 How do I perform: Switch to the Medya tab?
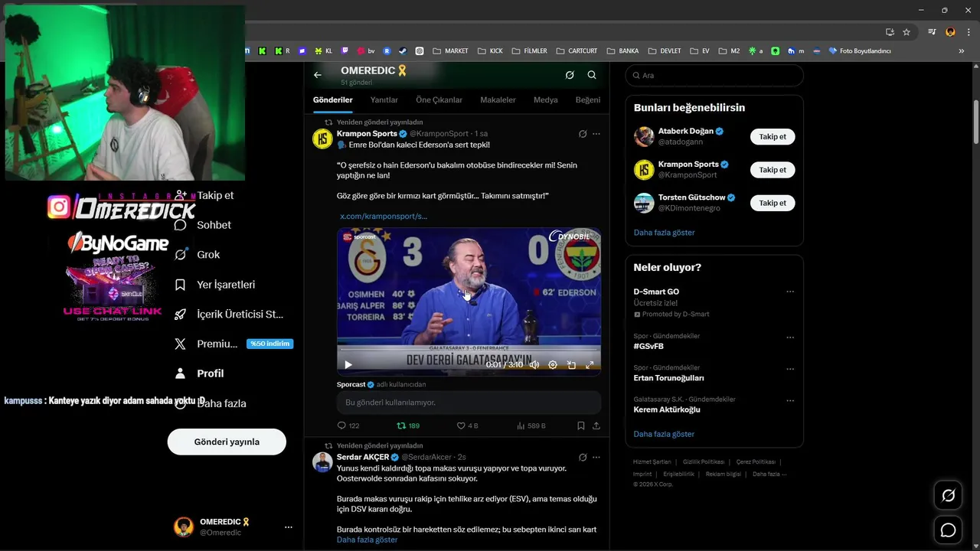(x=546, y=100)
